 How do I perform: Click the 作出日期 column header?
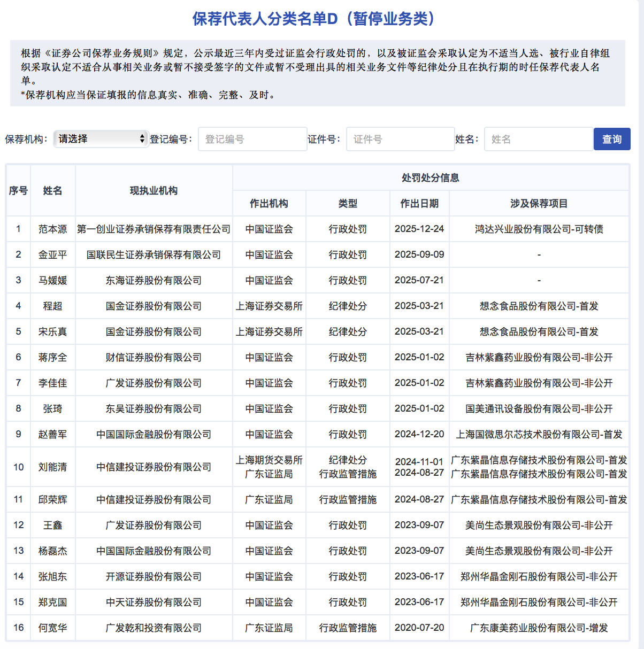pos(419,203)
